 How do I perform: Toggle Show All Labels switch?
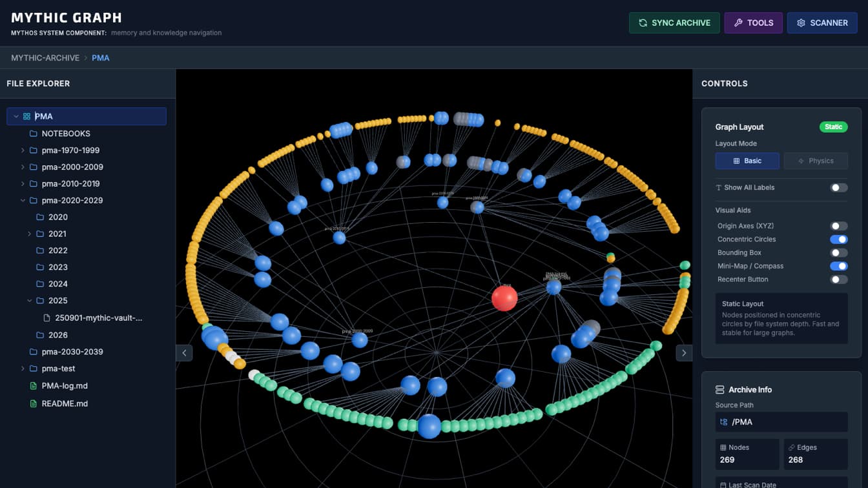pyautogui.click(x=839, y=188)
